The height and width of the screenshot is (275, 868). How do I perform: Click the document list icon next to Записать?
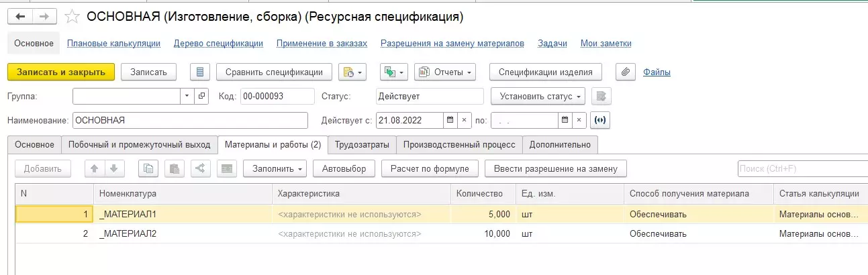pyautogui.click(x=200, y=72)
